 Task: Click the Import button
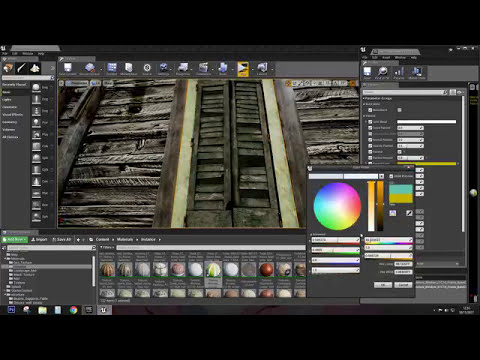click(x=39, y=239)
